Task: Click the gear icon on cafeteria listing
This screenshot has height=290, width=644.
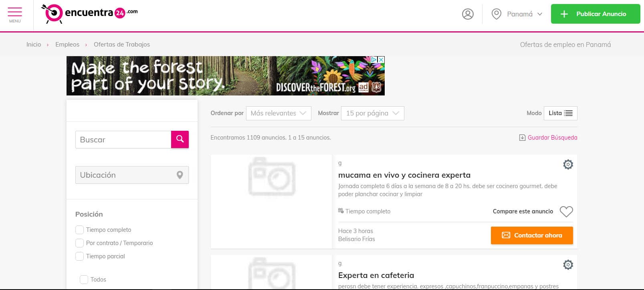Action: 568,265
